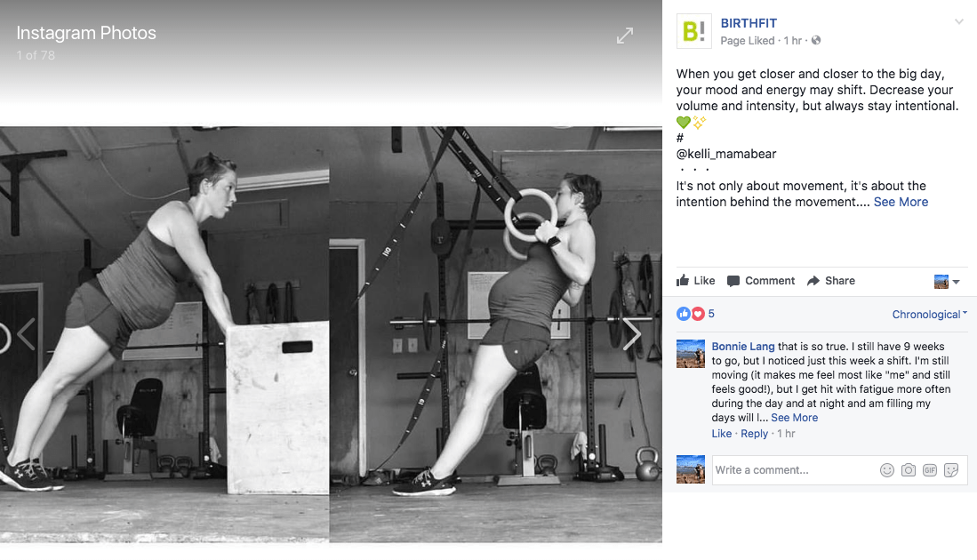The image size is (977, 560).
Task: Reply to Bonnie Lang's comment
Action: pos(754,434)
